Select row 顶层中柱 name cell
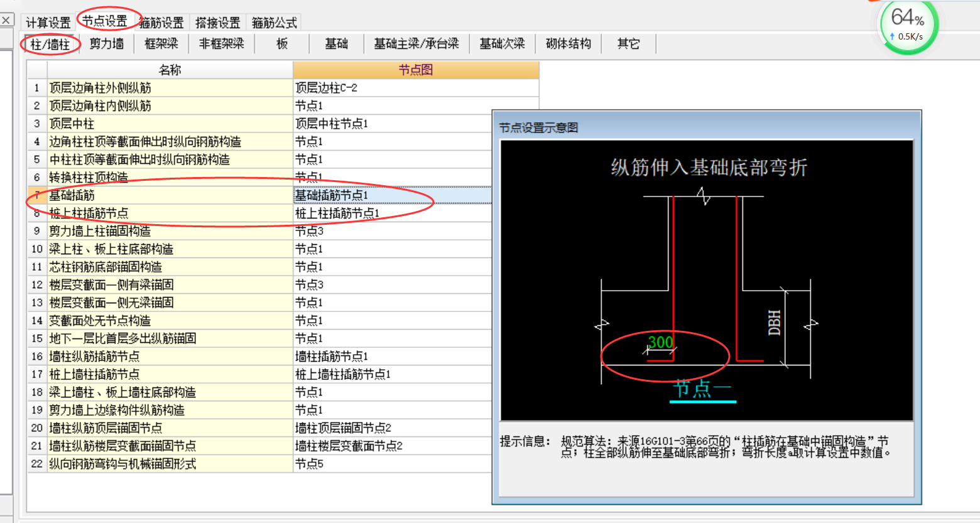The image size is (980, 523). (x=170, y=124)
